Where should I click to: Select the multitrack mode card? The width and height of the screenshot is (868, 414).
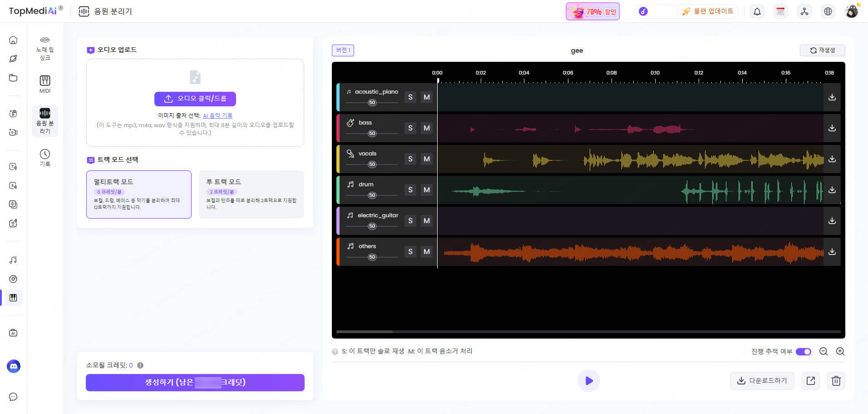139,194
